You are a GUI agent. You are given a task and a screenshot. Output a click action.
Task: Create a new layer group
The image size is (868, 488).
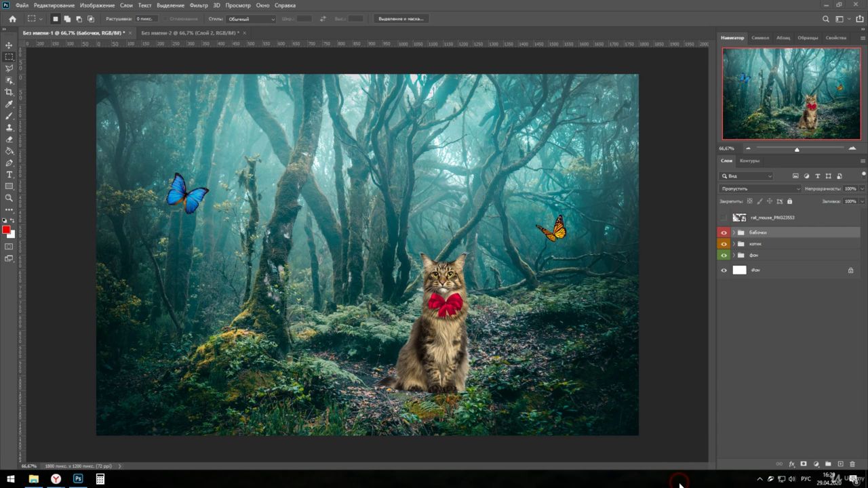pyautogui.click(x=828, y=464)
